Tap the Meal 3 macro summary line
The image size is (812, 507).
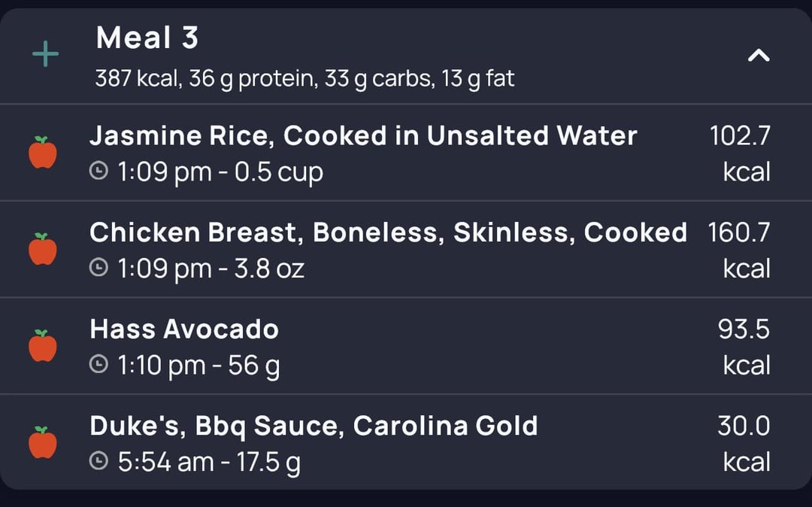(x=305, y=79)
